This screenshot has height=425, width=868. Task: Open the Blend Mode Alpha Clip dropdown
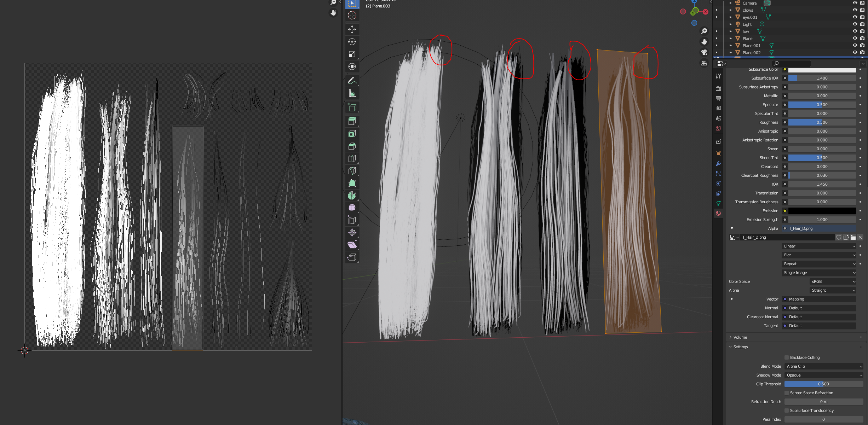(824, 366)
